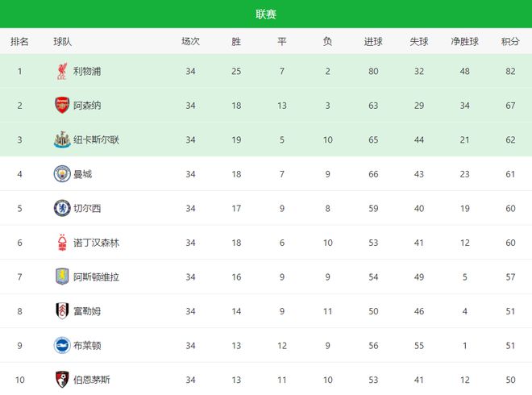
Task: Click the 进球 column header
Action: click(373, 41)
